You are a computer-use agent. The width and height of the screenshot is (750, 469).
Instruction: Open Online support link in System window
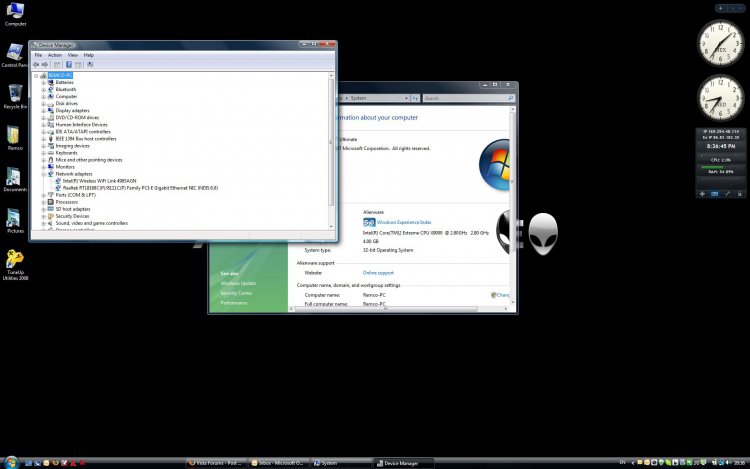(378, 273)
